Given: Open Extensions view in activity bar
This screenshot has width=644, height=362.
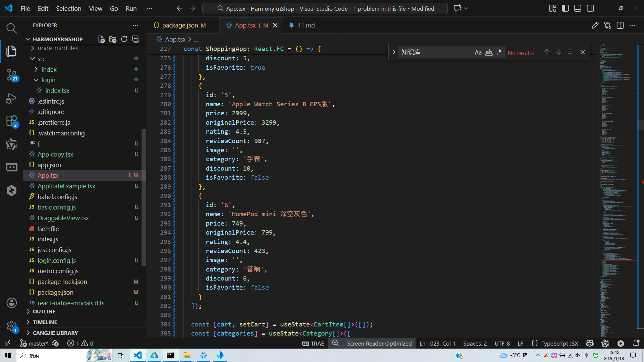Looking at the screenshot, I should click(11, 121).
